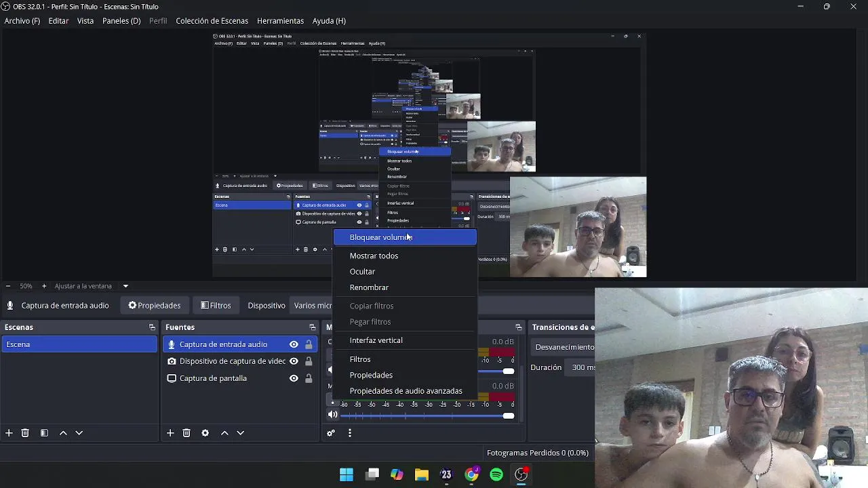
Task: Open Propiedades from the context menu
Action: 405,375
